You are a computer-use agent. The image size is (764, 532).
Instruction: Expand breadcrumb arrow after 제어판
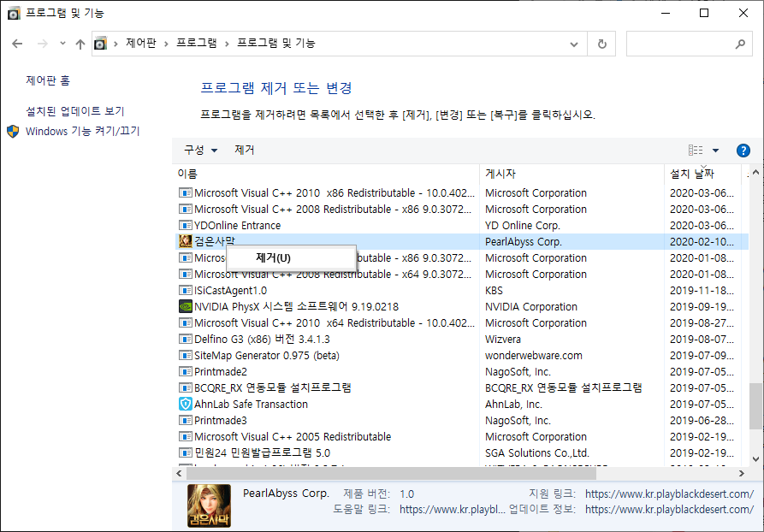point(166,44)
